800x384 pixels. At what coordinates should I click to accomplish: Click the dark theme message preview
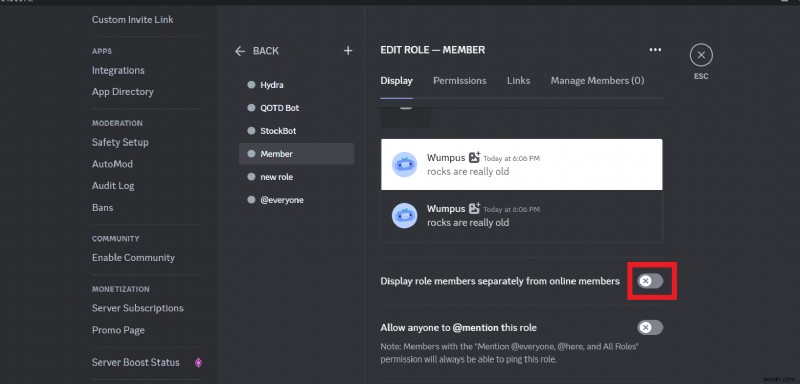coord(521,216)
